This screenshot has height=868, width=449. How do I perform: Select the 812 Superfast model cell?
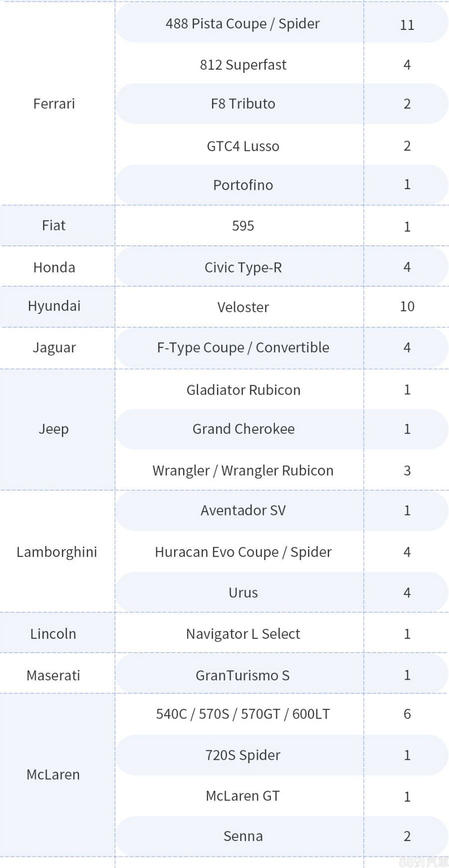pos(243,65)
